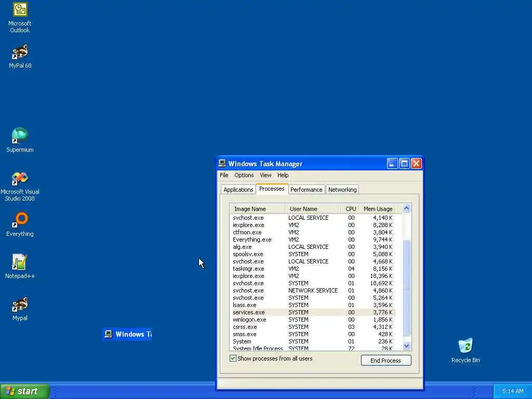Maximize the Windows Task Manager window

pyautogui.click(x=404, y=164)
